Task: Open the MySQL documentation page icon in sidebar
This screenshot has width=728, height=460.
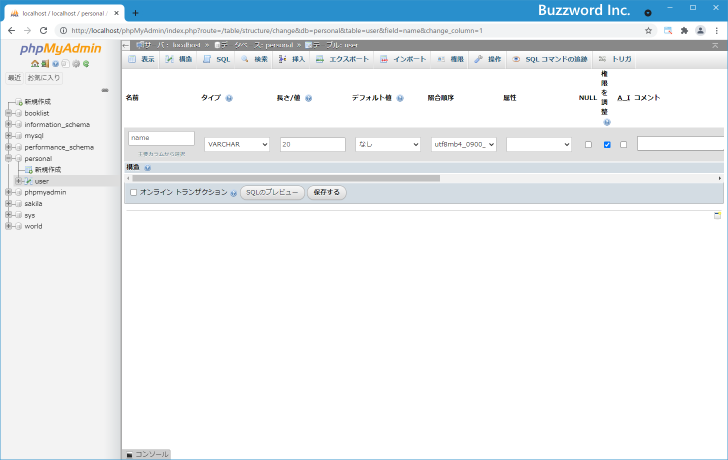Action: [x=65, y=64]
